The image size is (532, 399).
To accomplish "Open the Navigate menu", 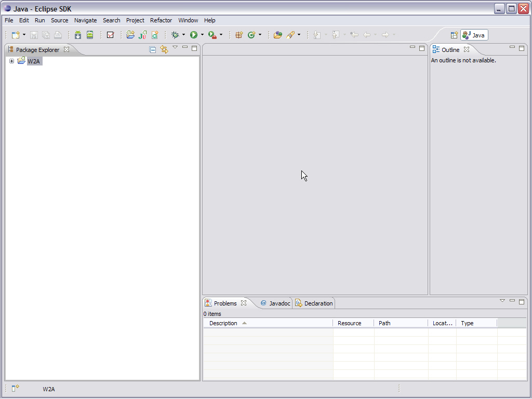I will [x=86, y=20].
